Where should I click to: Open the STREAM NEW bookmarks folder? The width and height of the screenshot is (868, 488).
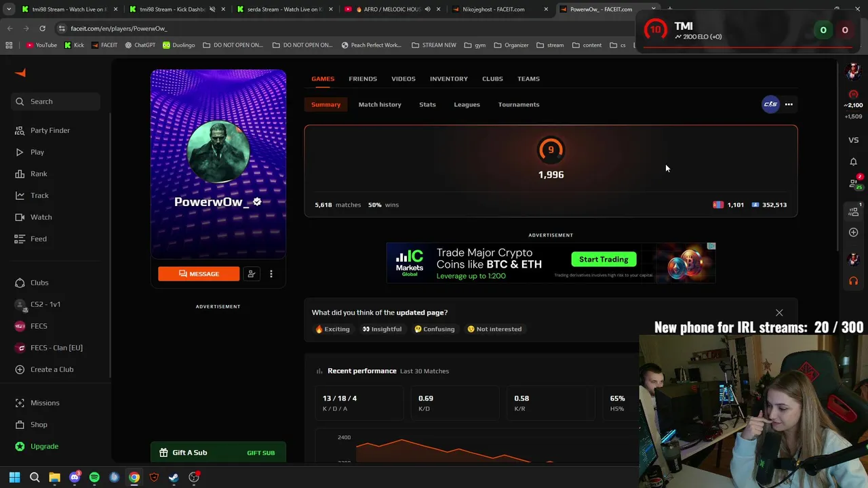tap(434, 45)
